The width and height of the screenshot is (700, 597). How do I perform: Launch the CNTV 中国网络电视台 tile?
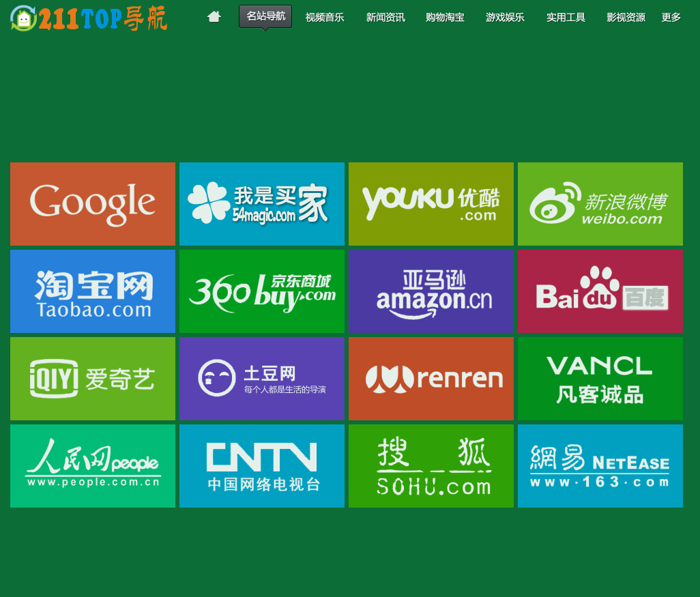click(x=262, y=466)
